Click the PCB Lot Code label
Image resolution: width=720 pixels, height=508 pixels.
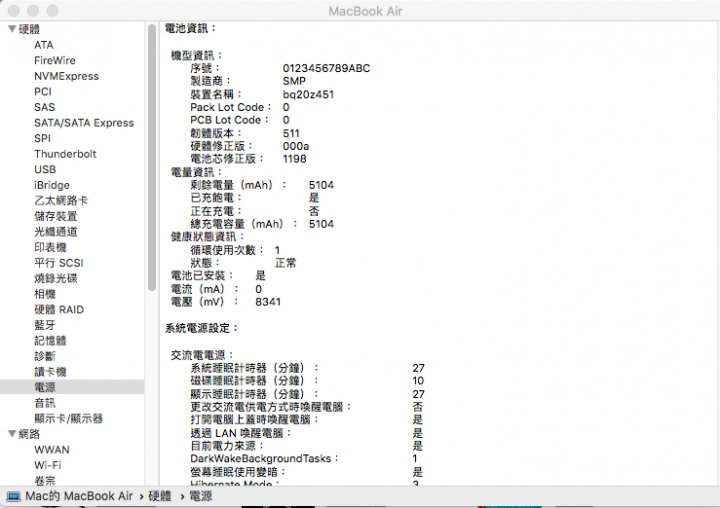229,120
